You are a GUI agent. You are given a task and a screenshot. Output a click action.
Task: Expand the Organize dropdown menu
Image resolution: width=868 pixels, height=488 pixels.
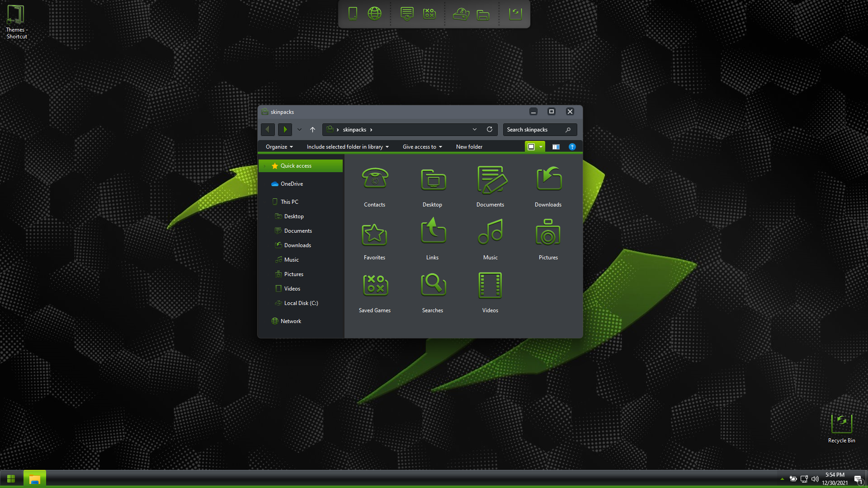click(279, 147)
